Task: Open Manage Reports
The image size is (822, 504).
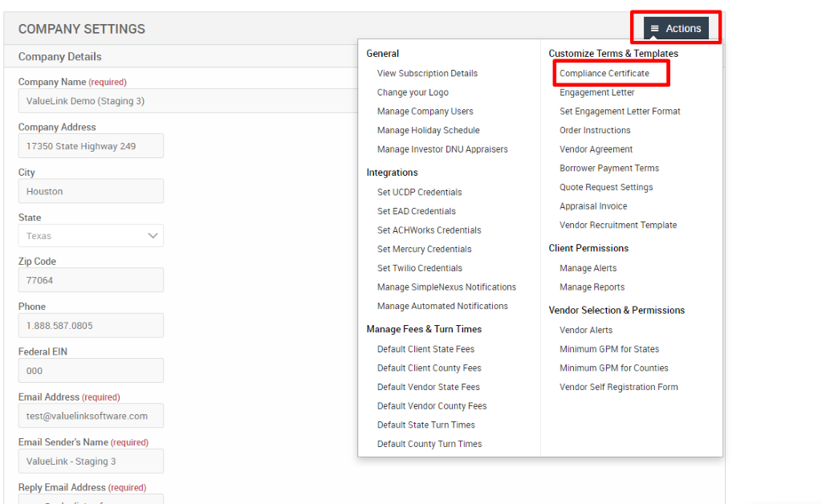Action: 592,287
